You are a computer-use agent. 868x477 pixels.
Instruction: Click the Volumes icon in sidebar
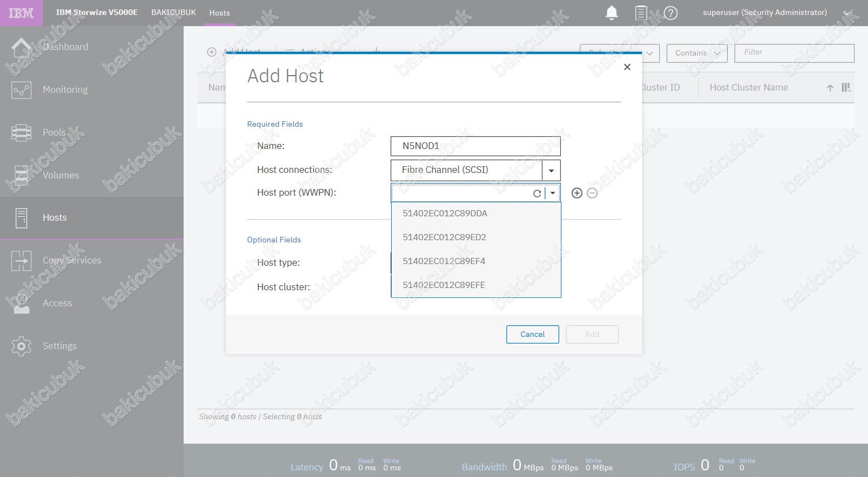(21, 175)
